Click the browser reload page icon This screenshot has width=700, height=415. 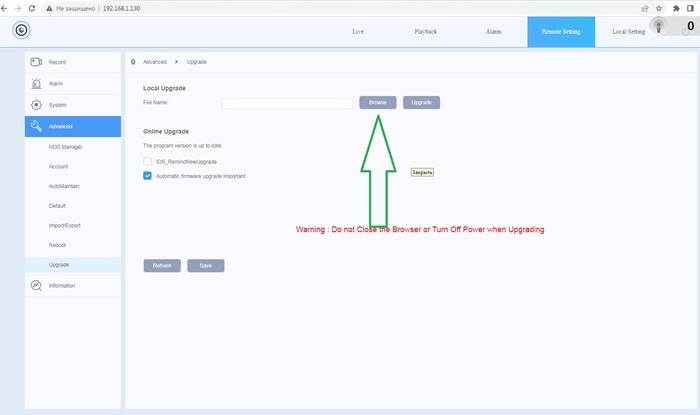point(32,7)
